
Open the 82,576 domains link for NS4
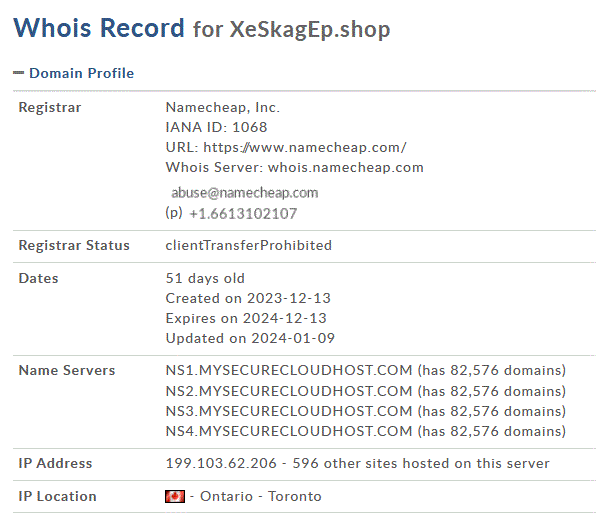tap(492, 432)
